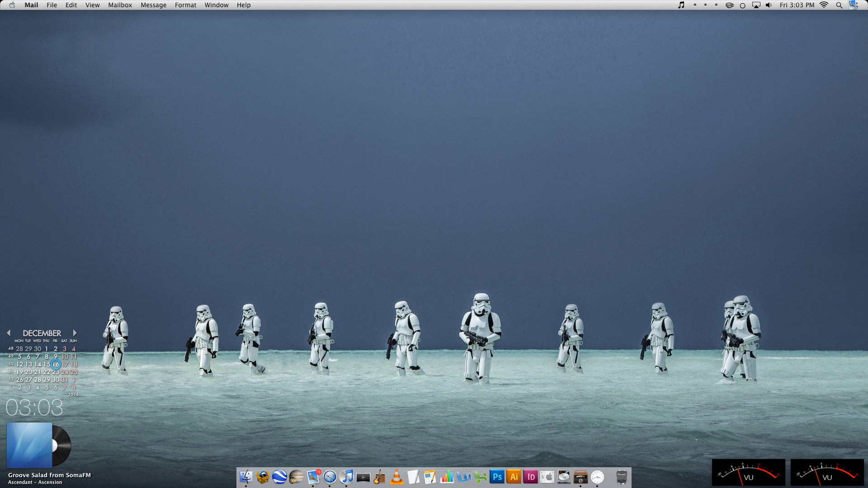This screenshot has height=488, width=868.
Task: Click the 'Ascendant – Ascension' track name
Action: point(35,482)
